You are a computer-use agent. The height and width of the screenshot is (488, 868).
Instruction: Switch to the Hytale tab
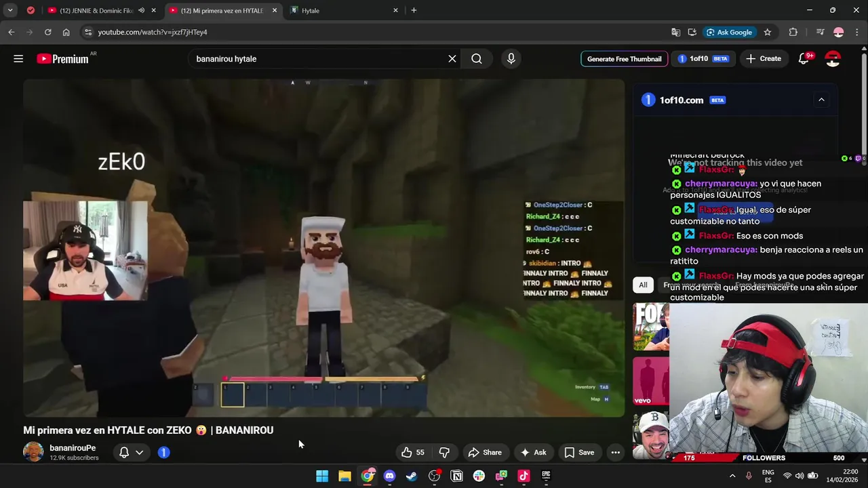click(x=344, y=10)
